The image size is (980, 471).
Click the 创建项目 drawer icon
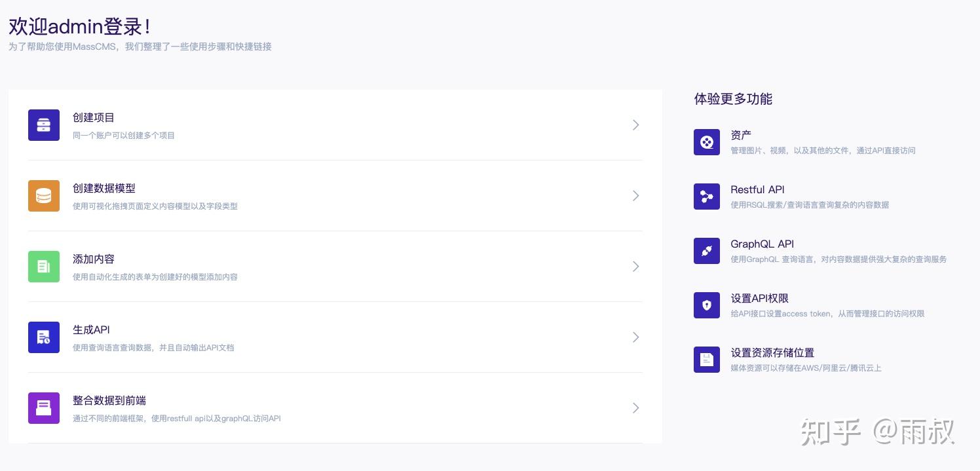tap(44, 125)
